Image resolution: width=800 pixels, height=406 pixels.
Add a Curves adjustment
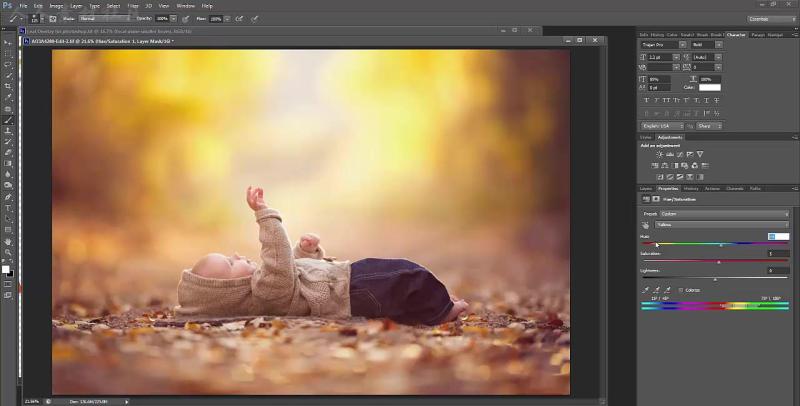tap(680, 154)
